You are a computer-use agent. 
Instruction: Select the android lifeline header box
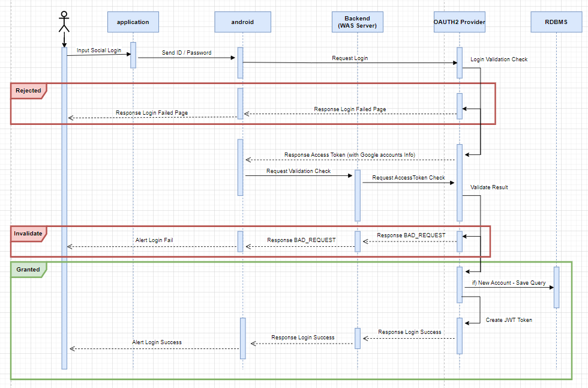coord(242,22)
